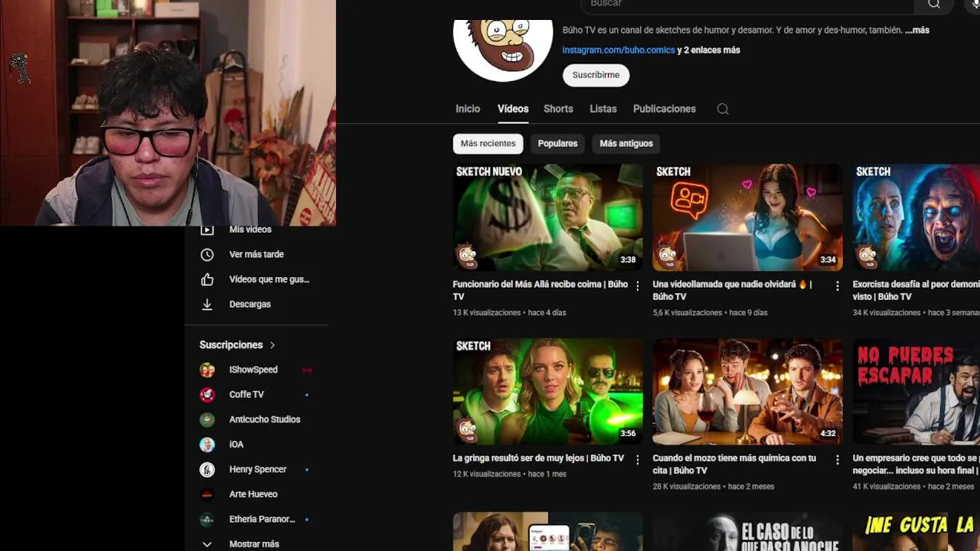
Task: Open Funcionario del Más Allá recibe coima title
Action: coord(541,290)
